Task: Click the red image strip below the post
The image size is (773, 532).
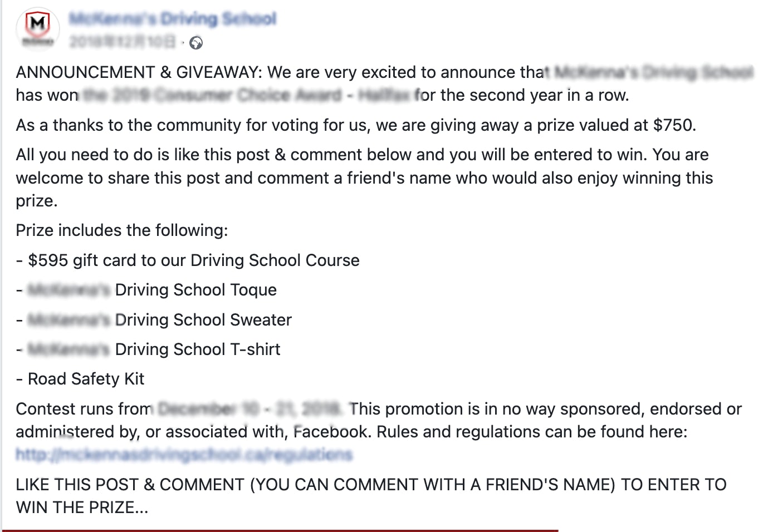Action: coord(278,530)
